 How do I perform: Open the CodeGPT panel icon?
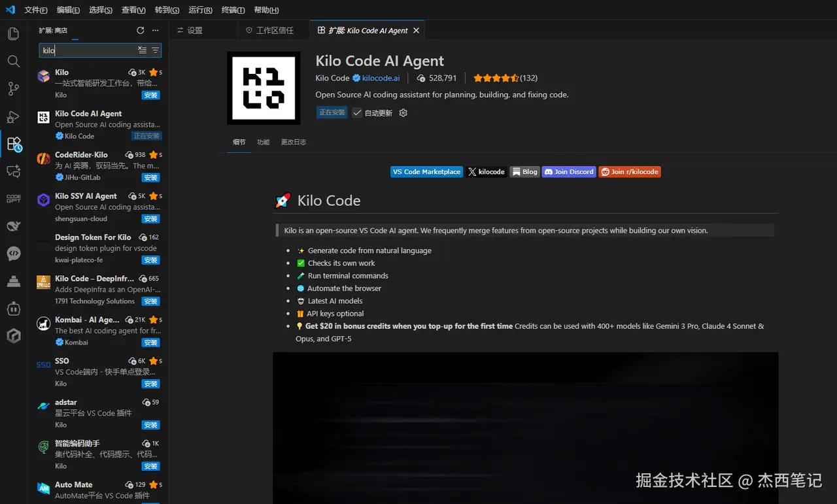tap(13, 199)
